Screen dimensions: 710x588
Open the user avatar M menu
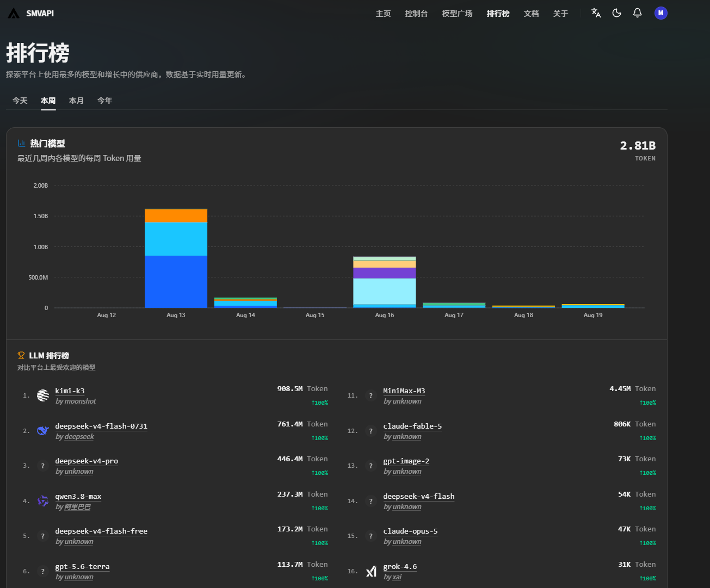[661, 13]
